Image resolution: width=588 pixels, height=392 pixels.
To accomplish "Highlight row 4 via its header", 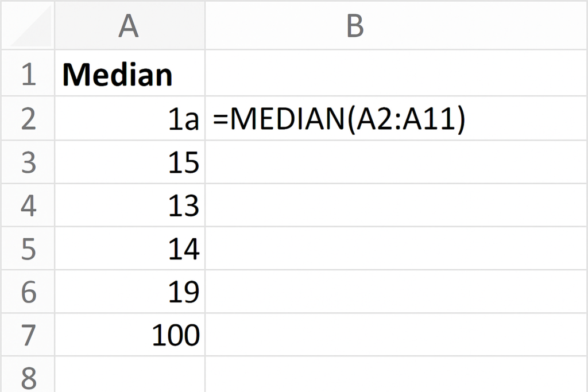I will pyautogui.click(x=28, y=205).
